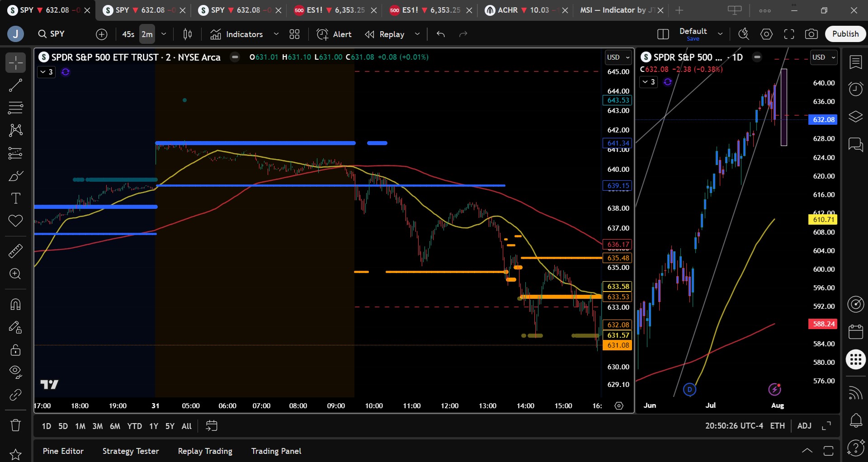Viewport: 868px width, 462px height.
Task: Select the ruler measure tool
Action: 15,251
